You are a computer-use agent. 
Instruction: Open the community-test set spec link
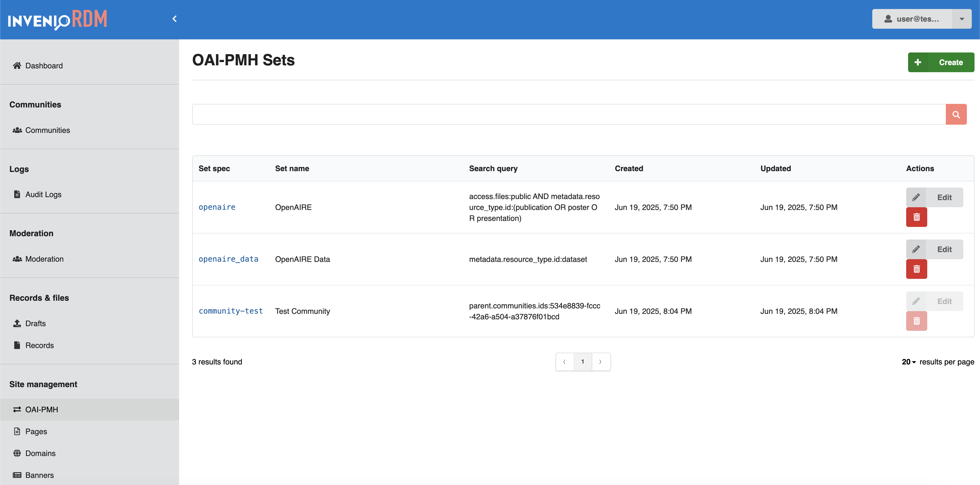(x=231, y=311)
